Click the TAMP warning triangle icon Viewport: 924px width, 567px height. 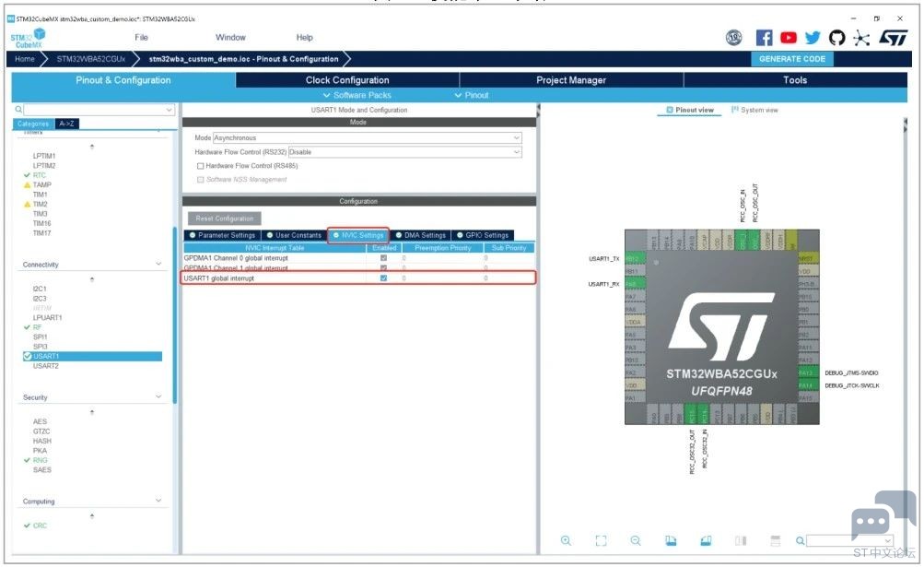(27, 184)
